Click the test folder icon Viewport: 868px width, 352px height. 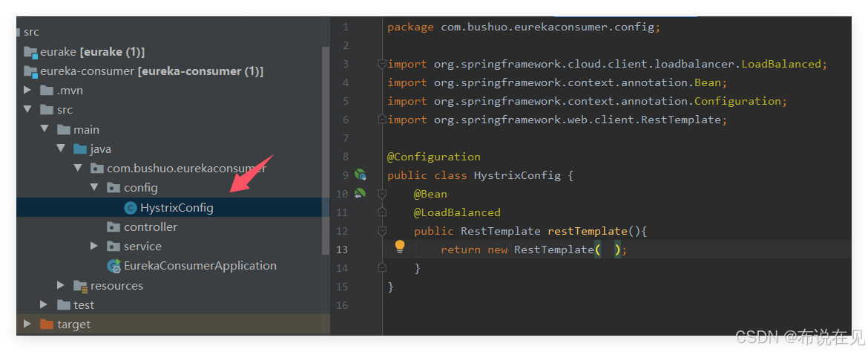[x=64, y=305]
